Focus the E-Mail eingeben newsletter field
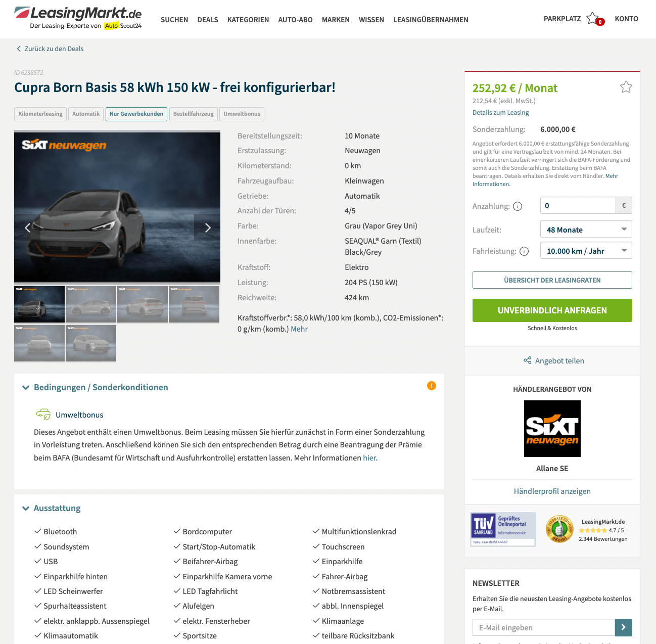The width and height of the screenshot is (656, 644). [x=544, y=627]
